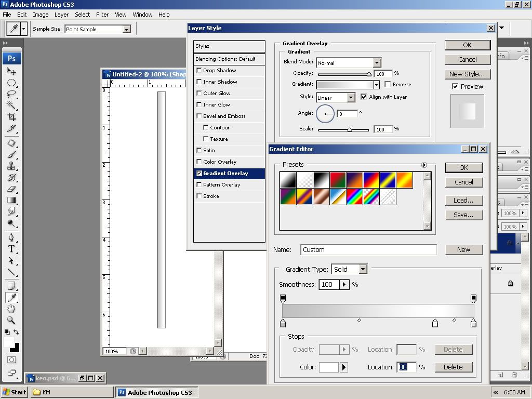Select the Eraser tool
This screenshot has height=399, width=532.
pyautogui.click(x=11, y=189)
